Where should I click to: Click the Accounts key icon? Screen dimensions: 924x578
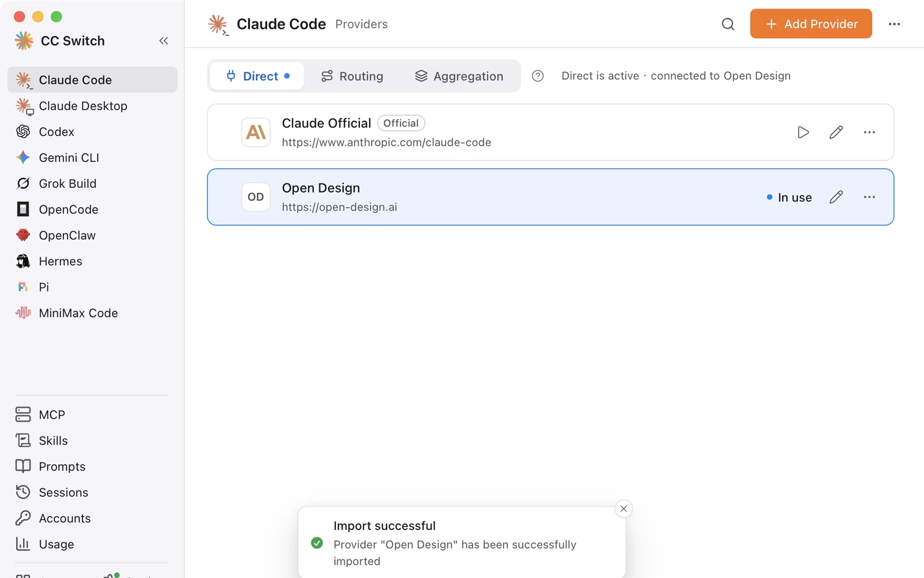point(23,518)
